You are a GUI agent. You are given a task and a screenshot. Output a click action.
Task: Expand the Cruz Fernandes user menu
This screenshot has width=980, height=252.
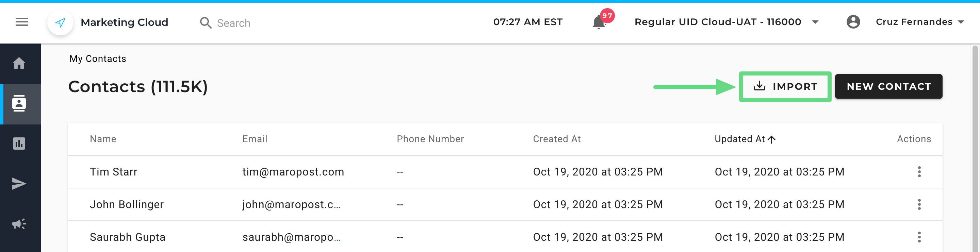pos(961,22)
